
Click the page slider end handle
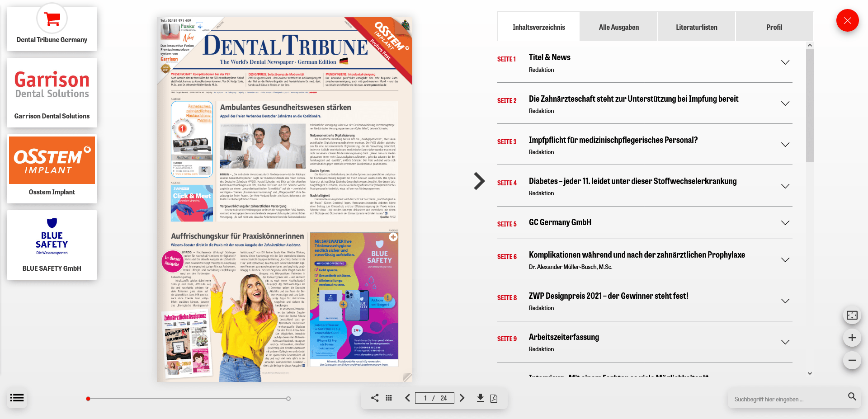coord(288,399)
